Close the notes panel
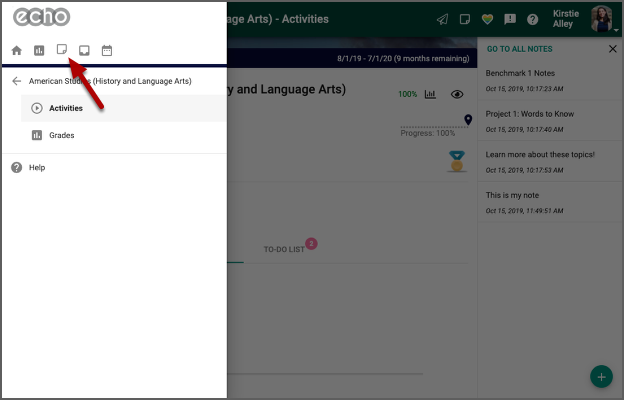The height and width of the screenshot is (400, 624). click(x=613, y=49)
